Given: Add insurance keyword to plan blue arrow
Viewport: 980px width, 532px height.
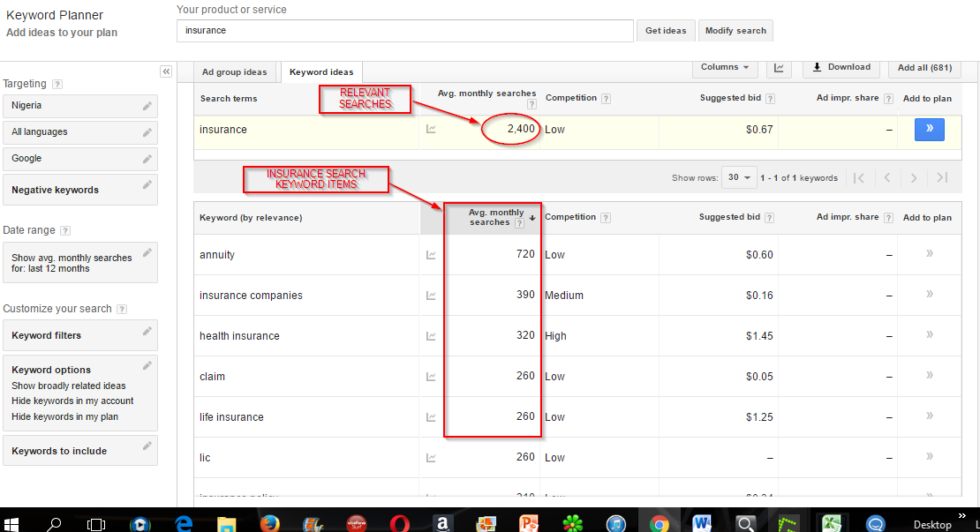Looking at the screenshot, I should pyautogui.click(x=929, y=130).
